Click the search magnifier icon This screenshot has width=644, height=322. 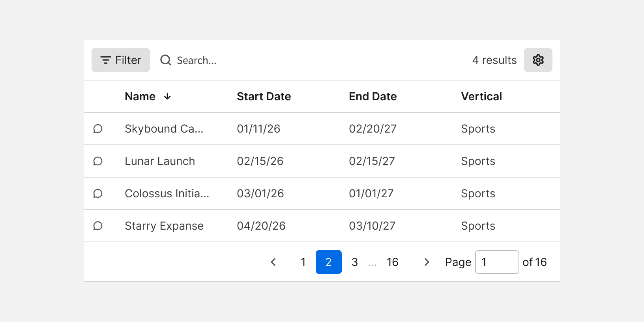[166, 60]
